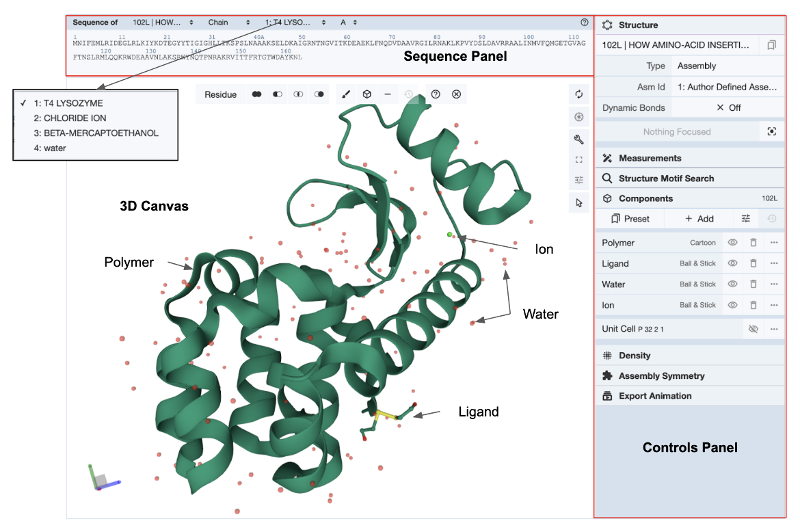Image resolution: width=800 pixels, height=532 pixels.
Task: Toggle Dynamic Bonds Off switch
Action: [728, 107]
